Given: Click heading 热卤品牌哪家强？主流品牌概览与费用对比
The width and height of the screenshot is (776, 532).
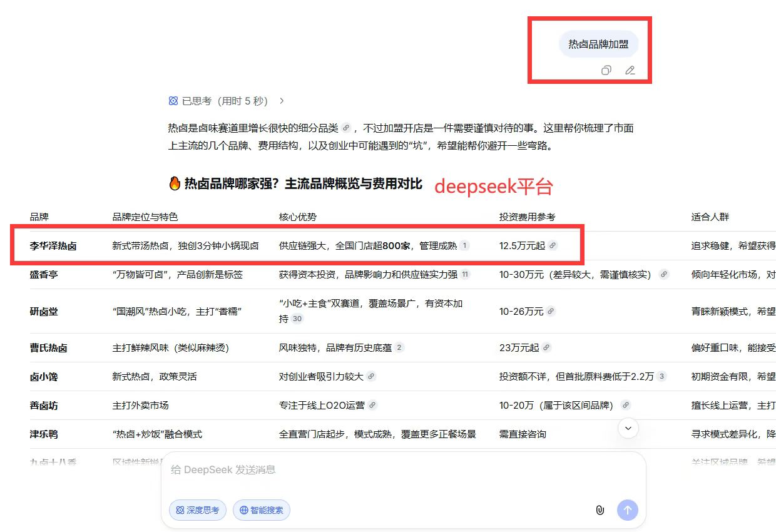Looking at the screenshot, I should (x=295, y=184).
